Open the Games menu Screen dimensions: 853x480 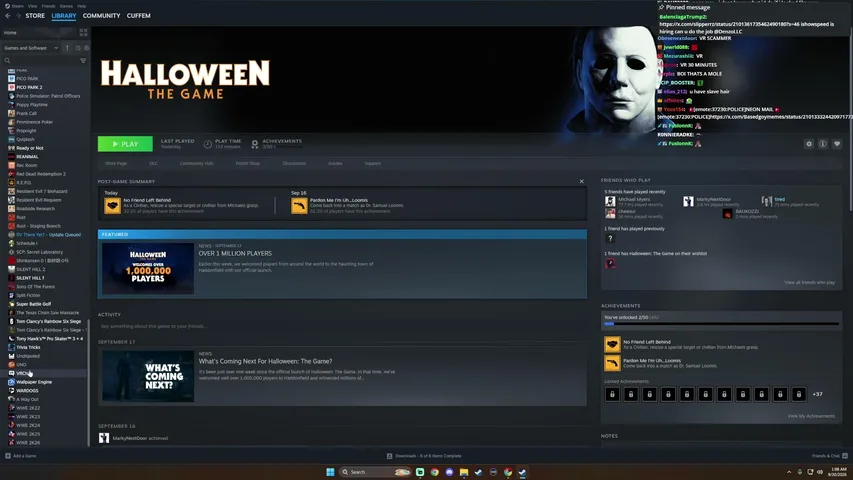tap(66, 6)
